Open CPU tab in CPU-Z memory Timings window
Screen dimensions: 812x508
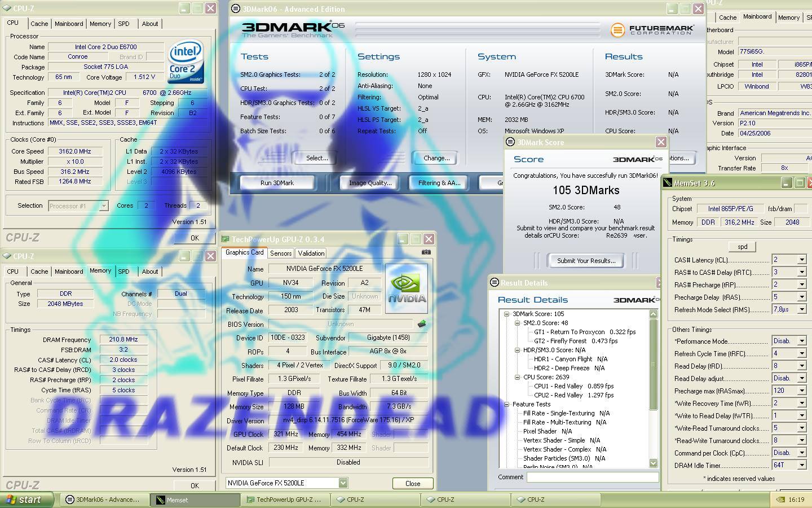coord(12,271)
